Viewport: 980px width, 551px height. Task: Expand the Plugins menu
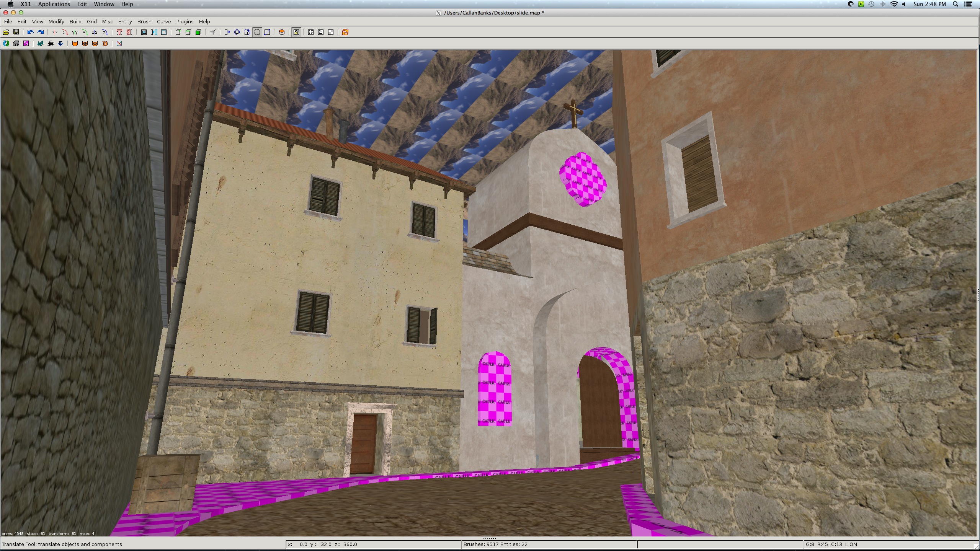185,22
